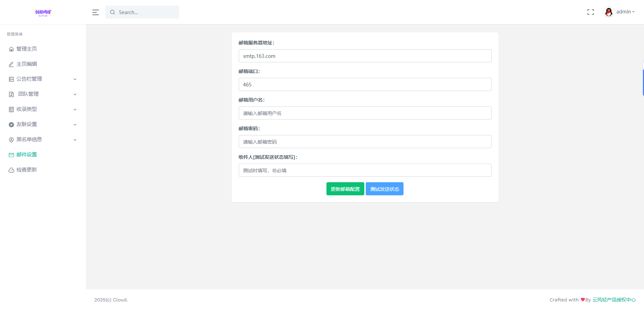Image resolution: width=644 pixels, height=310 pixels.
Task: Toggle the sidebar with the hamburger icon
Action: point(95,12)
